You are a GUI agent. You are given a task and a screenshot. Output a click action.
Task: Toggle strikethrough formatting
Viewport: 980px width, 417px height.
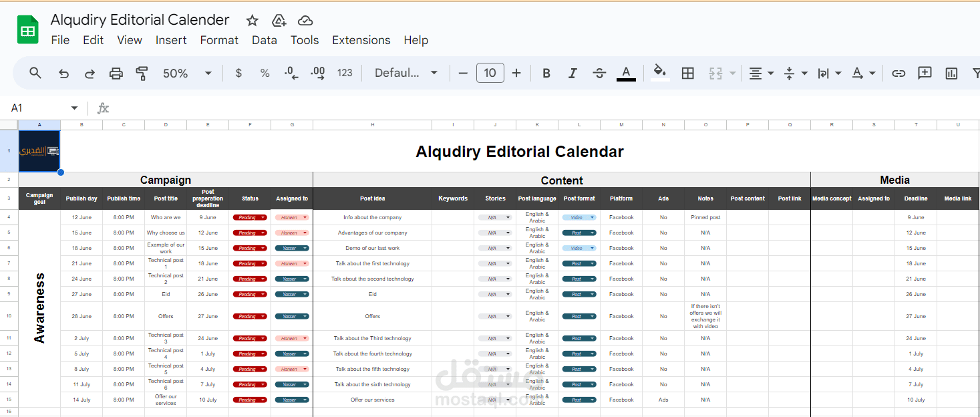(599, 74)
